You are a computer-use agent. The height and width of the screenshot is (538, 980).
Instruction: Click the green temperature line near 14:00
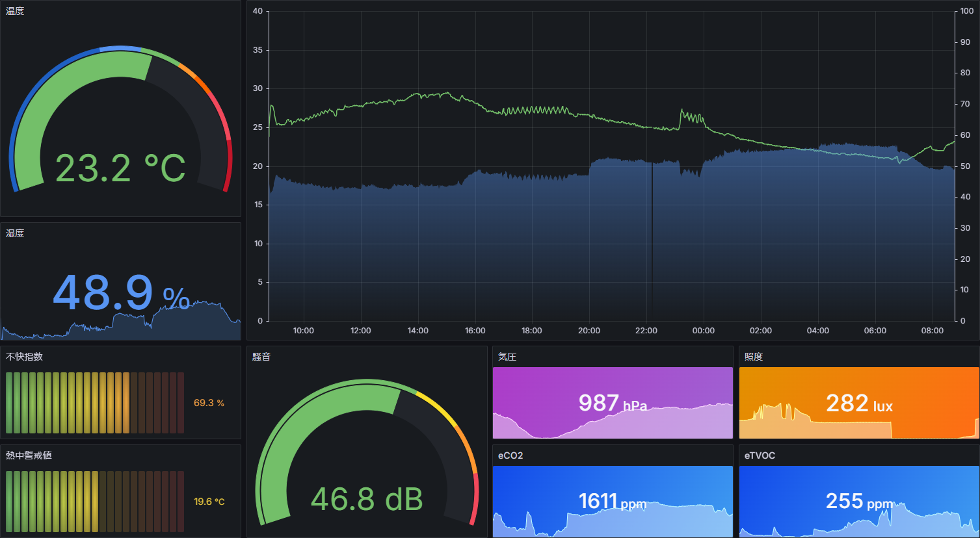[x=418, y=95]
